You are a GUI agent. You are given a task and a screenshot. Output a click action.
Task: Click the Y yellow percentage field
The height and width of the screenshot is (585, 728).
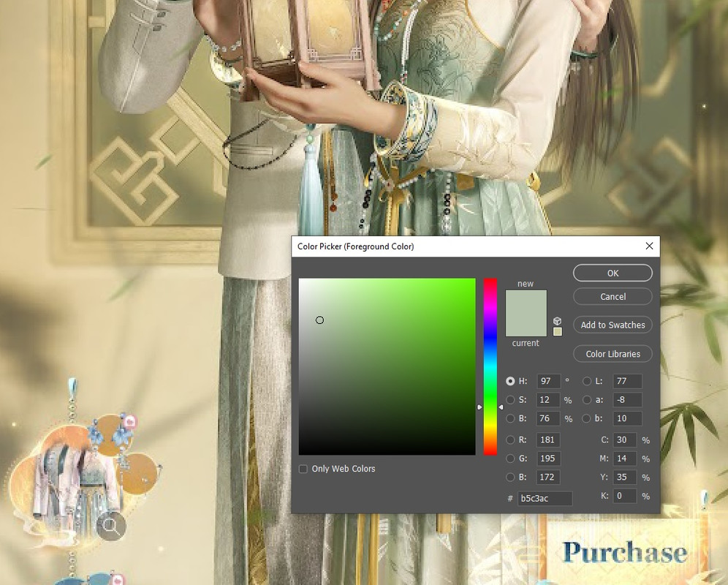click(x=624, y=477)
